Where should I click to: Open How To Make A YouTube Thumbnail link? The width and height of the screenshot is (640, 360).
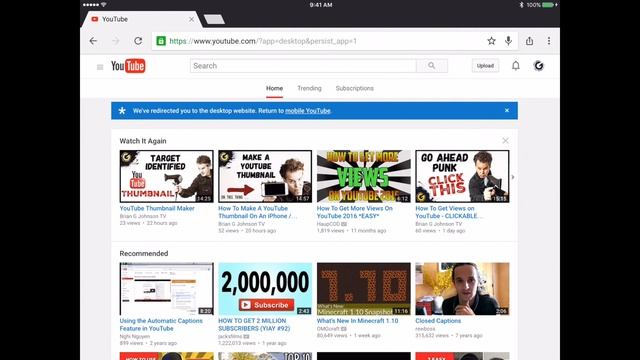pyautogui.click(x=258, y=212)
